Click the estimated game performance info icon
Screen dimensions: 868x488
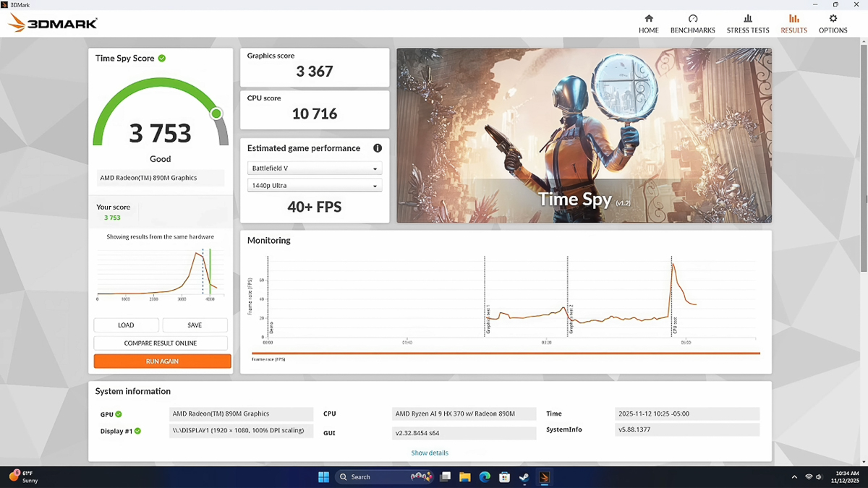pos(377,148)
